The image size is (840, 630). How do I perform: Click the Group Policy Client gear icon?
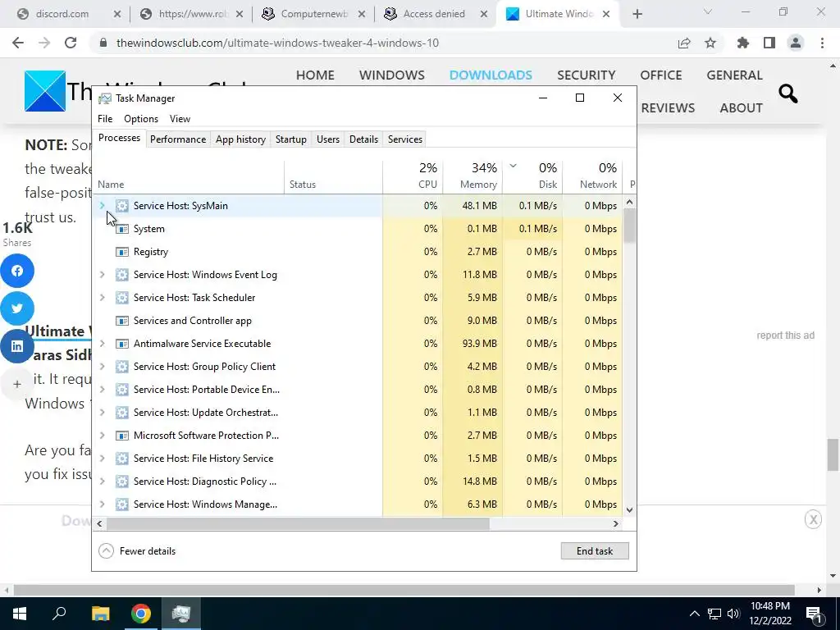click(x=122, y=367)
